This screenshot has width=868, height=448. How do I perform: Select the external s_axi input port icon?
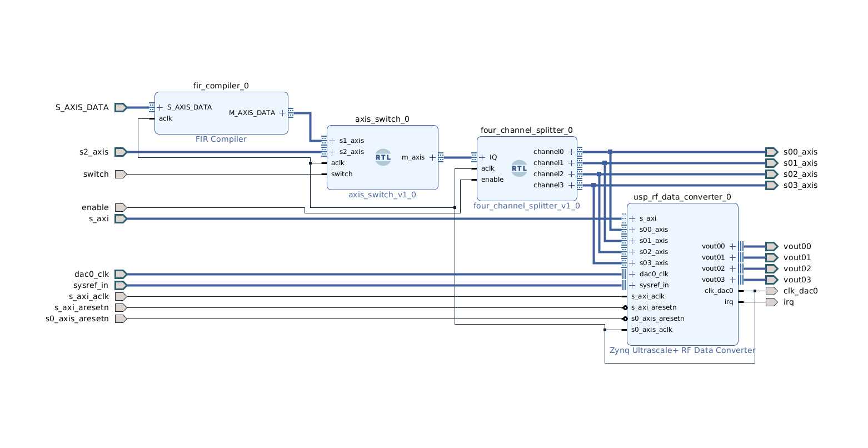click(121, 218)
